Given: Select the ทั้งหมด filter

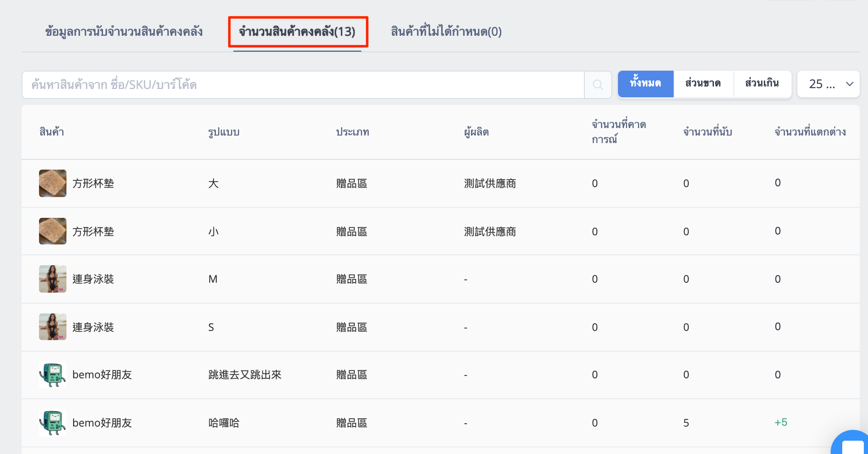Looking at the screenshot, I should point(646,84).
